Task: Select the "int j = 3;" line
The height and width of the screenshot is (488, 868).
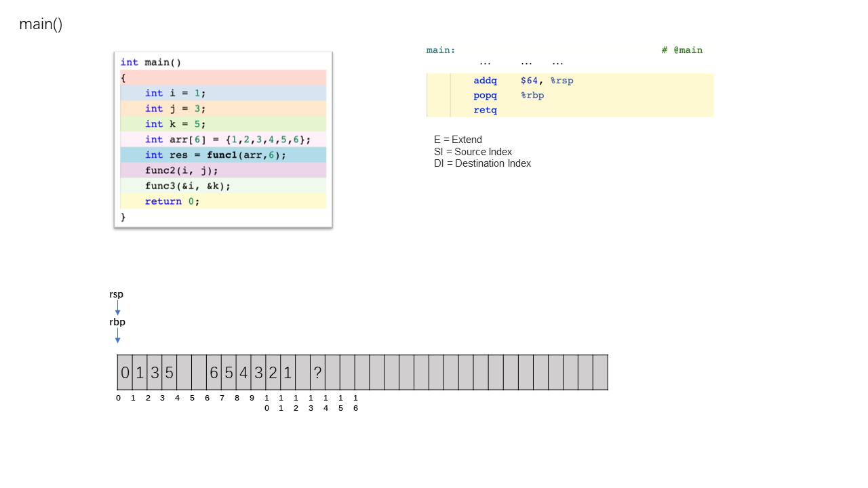Action: point(223,108)
